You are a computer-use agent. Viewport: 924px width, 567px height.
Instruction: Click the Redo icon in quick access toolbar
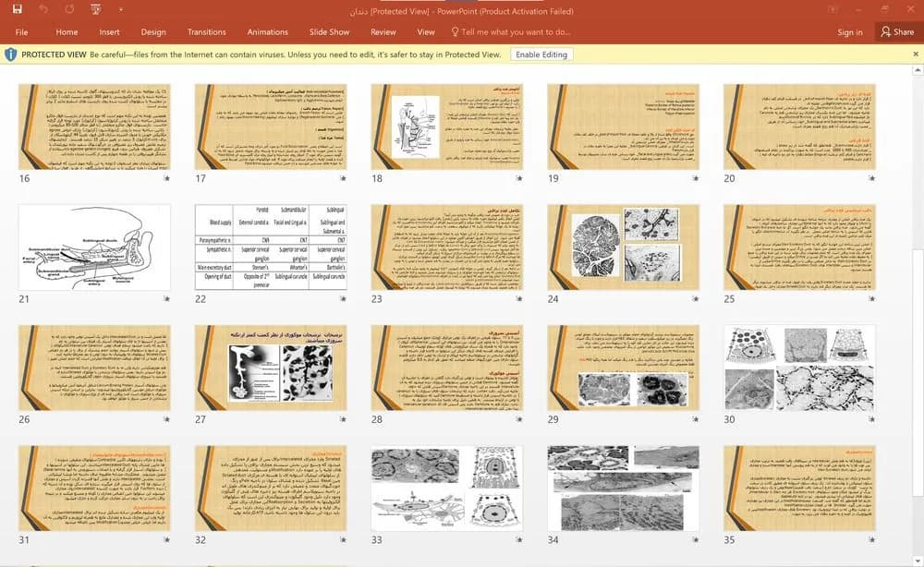click(70, 9)
